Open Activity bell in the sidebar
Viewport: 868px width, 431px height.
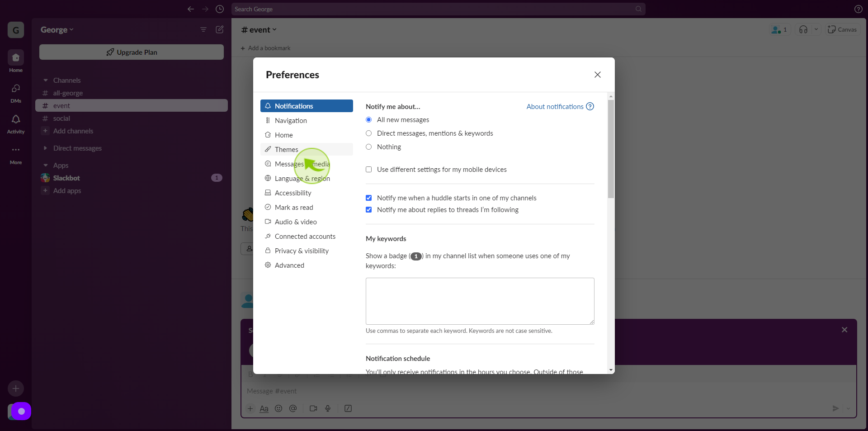click(x=16, y=123)
